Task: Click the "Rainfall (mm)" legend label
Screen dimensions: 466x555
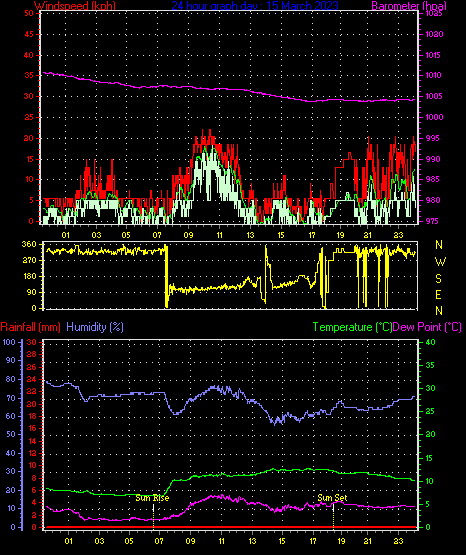Action: click(x=30, y=327)
